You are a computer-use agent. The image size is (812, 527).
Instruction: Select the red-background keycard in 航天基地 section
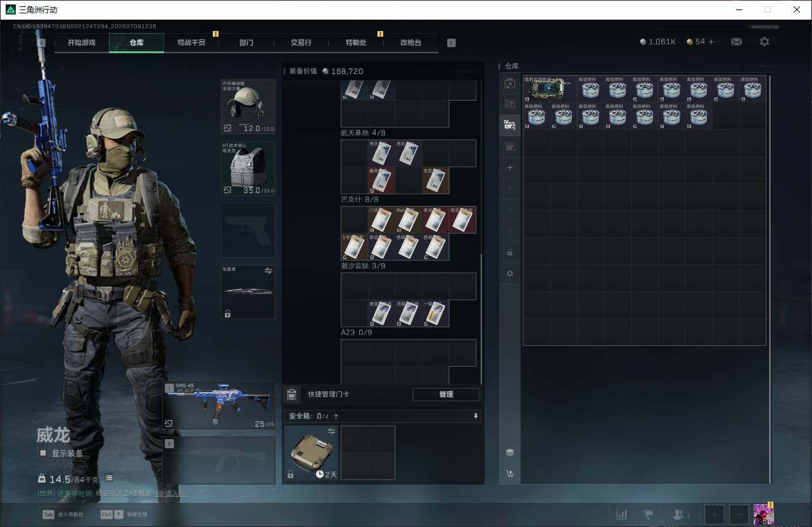tap(381, 180)
